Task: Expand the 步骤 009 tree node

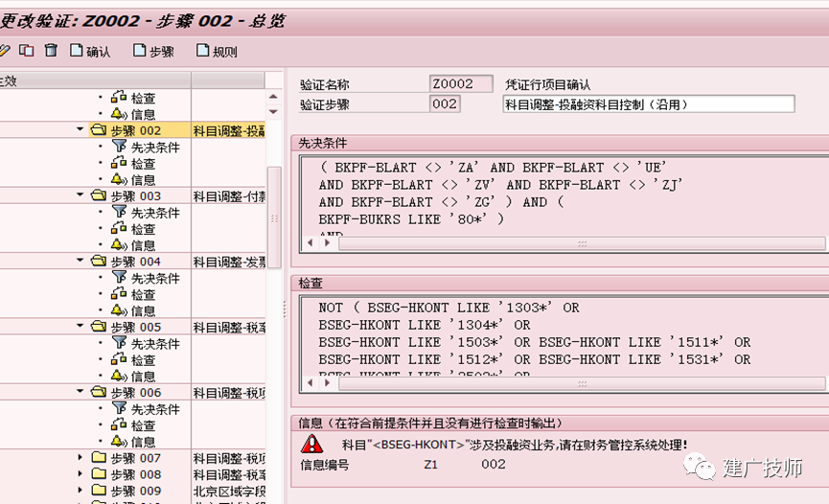Action: [80, 491]
